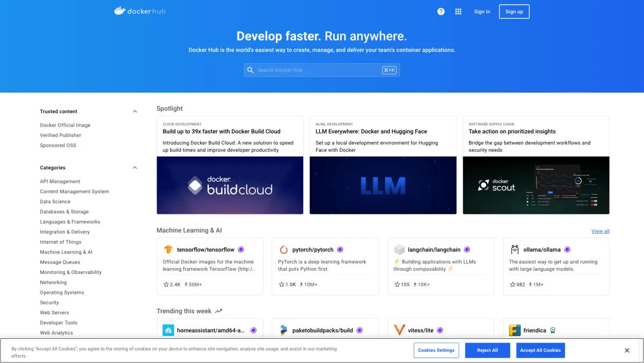Filter by Verified Publisher

(61, 136)
